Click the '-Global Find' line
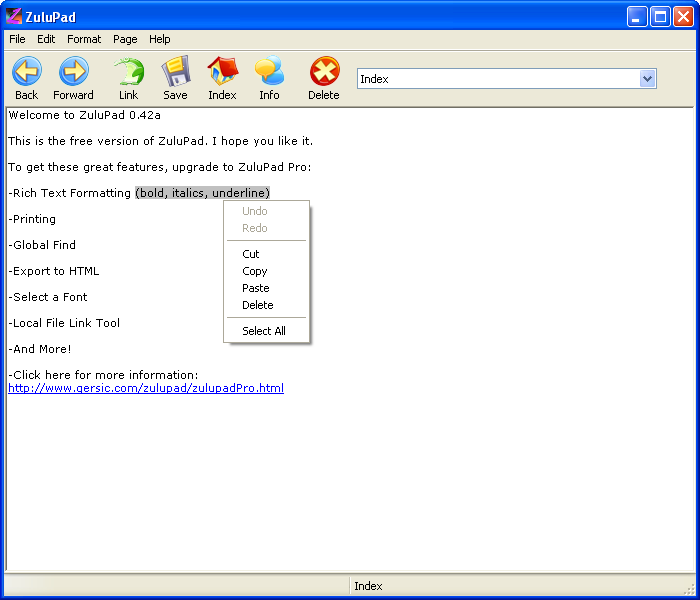 [42, 245]
